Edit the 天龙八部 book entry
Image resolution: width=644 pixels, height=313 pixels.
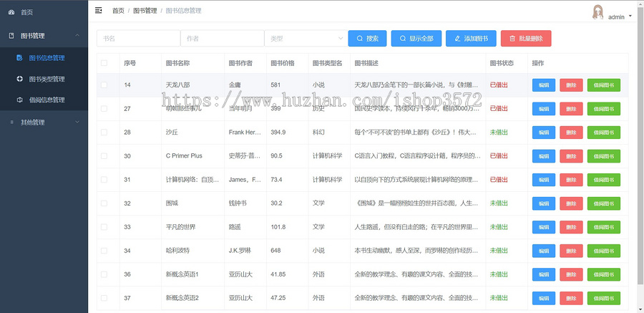click(543, 85)
